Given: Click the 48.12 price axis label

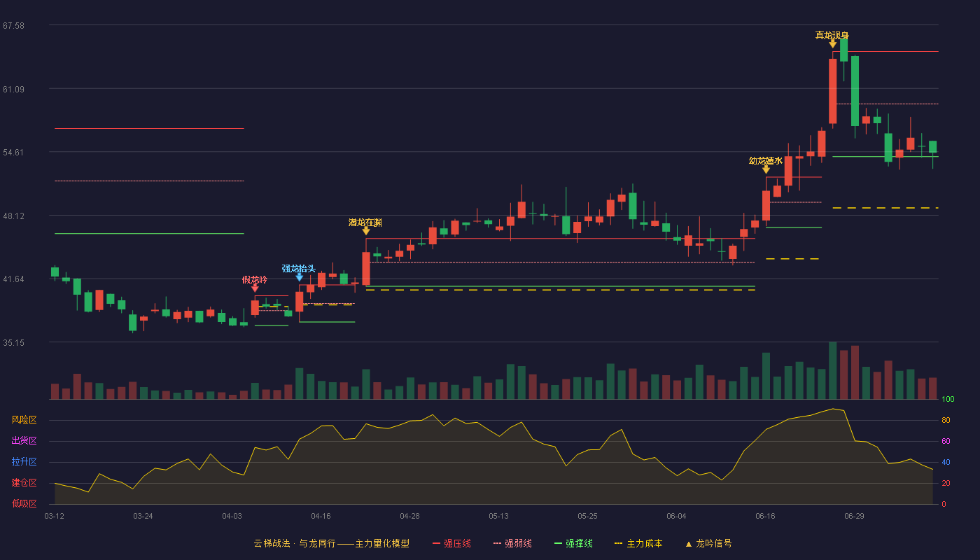Looking at the screenshot, I should pos(14,216).
